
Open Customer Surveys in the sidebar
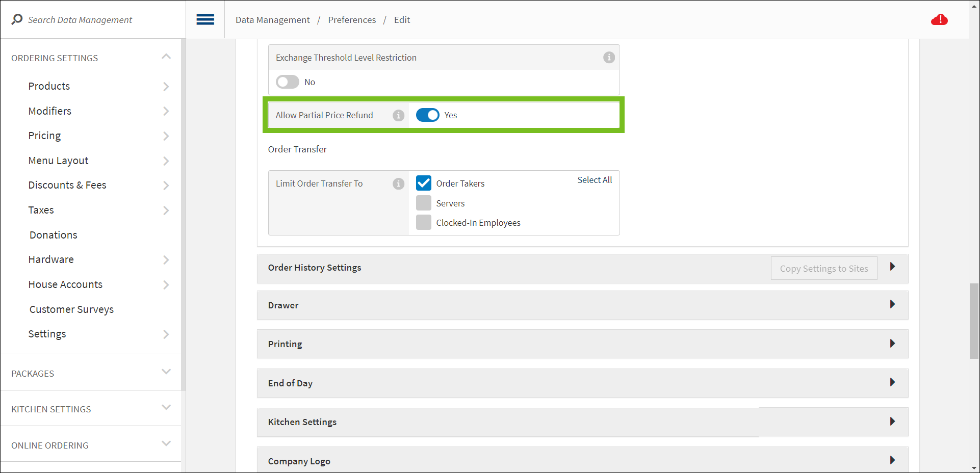click(71, 309)
